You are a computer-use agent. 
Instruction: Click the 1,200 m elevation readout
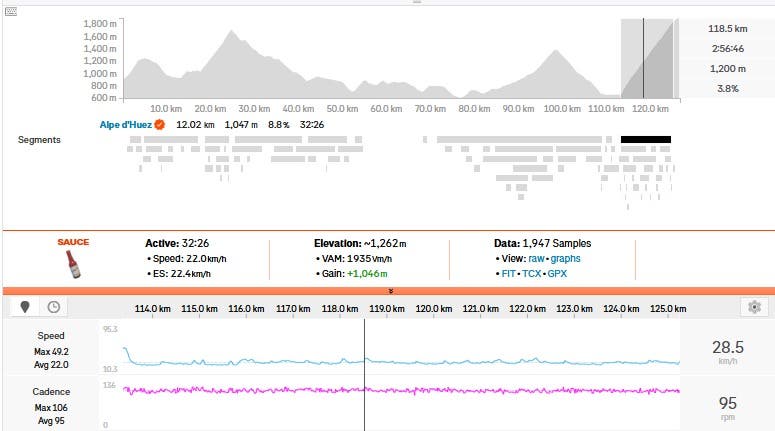click(728, 69)
